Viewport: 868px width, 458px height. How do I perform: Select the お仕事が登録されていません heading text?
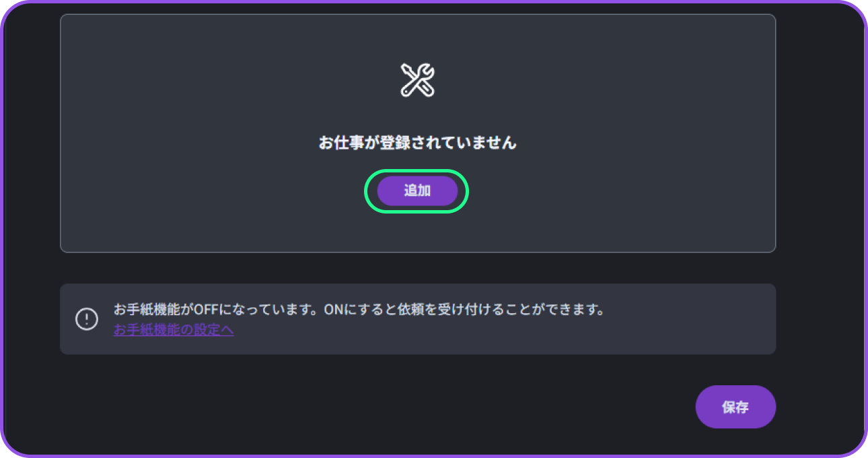[417, 143]
